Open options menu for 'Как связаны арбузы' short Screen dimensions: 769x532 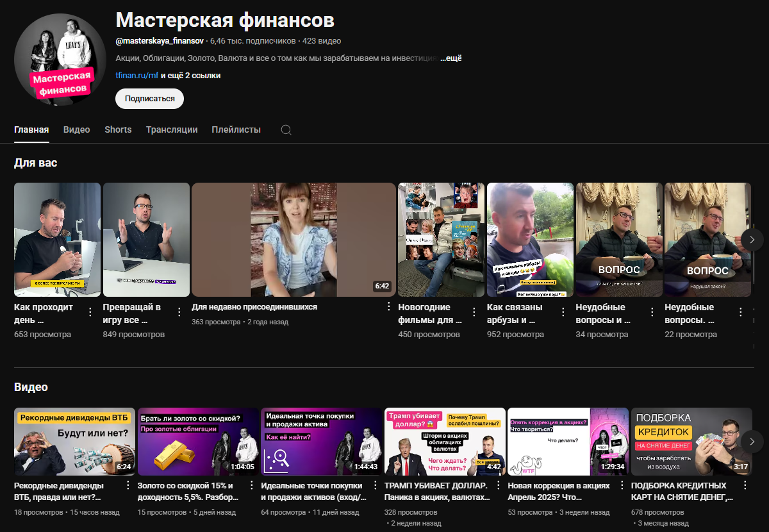coord(563,312)
